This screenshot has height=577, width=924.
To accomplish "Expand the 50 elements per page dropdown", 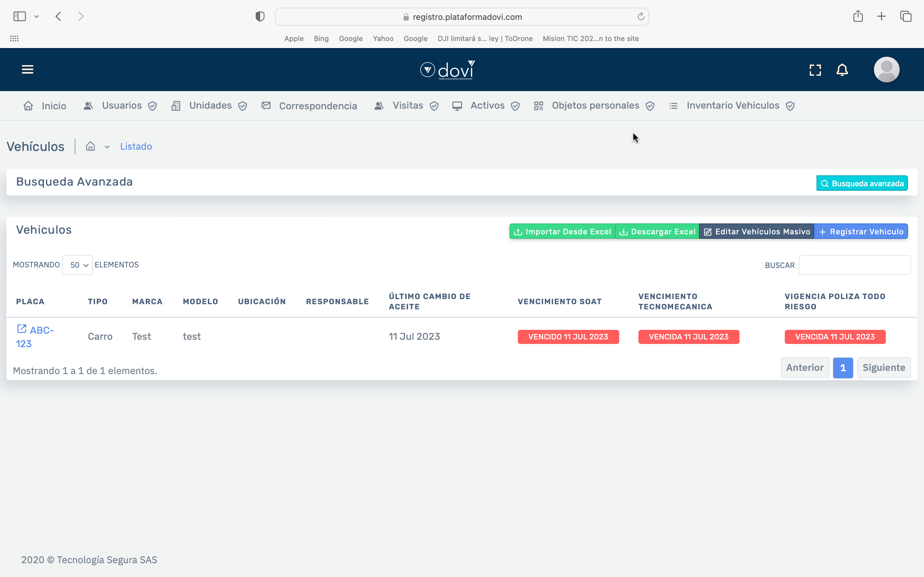I will coord(78,265).
